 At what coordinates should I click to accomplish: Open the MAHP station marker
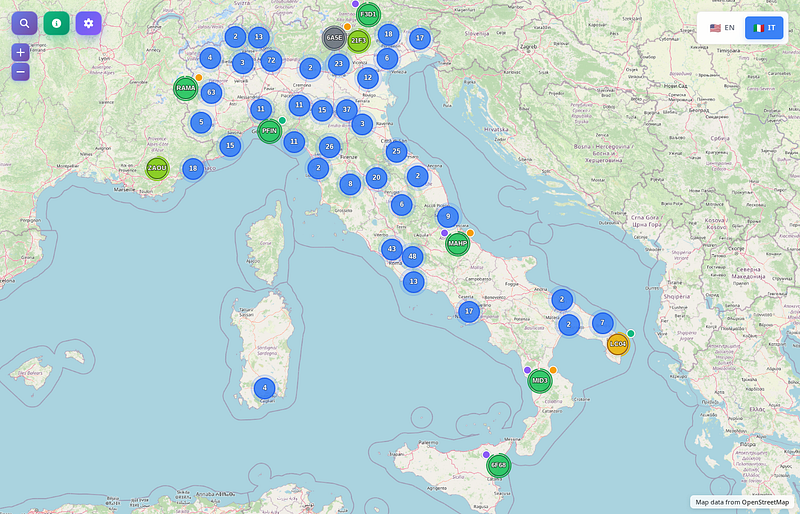(457, 243)
